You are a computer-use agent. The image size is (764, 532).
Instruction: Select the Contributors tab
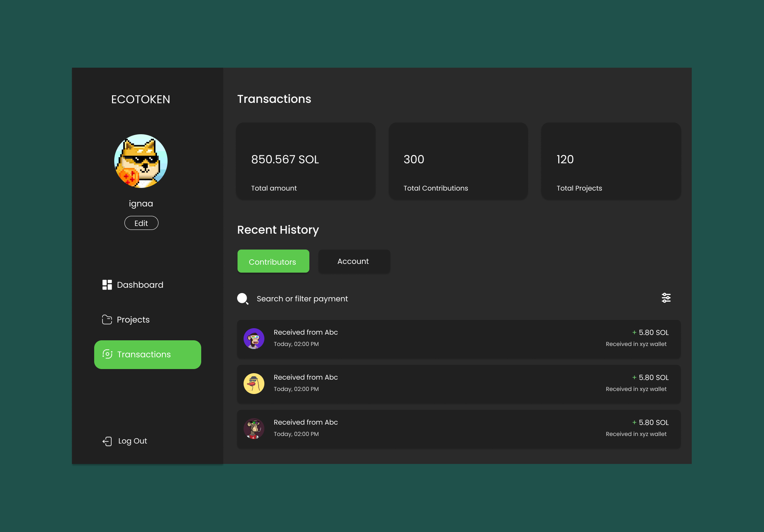pyautogui.click(x=273, y=261)
